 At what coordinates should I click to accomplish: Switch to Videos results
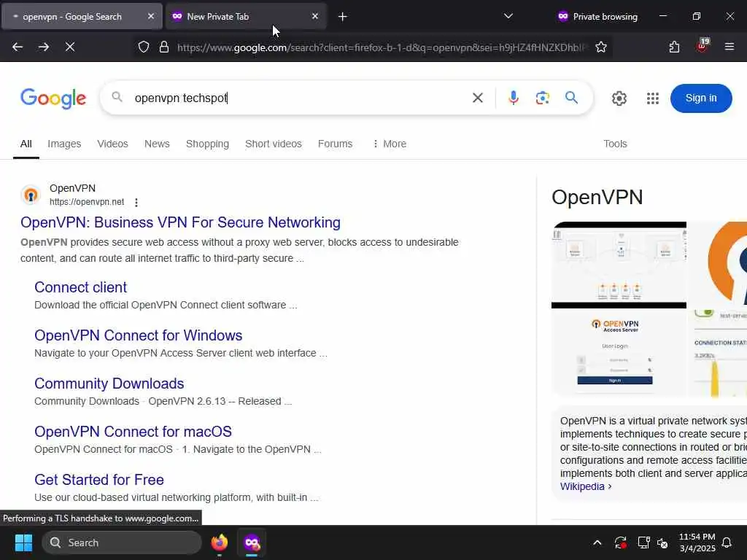(112, 144)
